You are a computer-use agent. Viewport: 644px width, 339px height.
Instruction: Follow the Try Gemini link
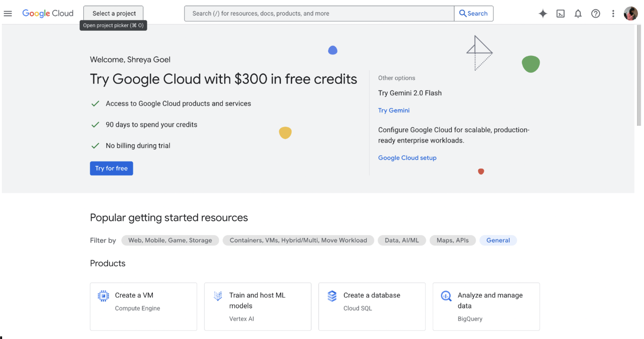pyautogui.click(x=394, y=110)
